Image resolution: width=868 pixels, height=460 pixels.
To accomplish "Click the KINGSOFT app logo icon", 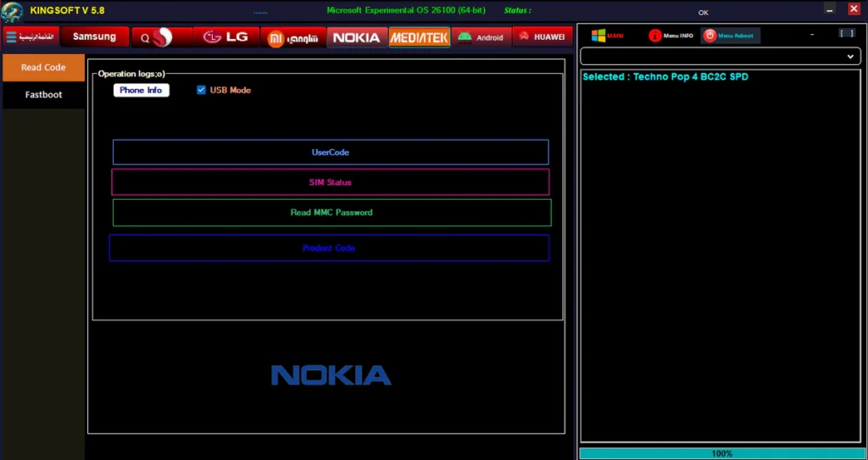I will point(12,12).
